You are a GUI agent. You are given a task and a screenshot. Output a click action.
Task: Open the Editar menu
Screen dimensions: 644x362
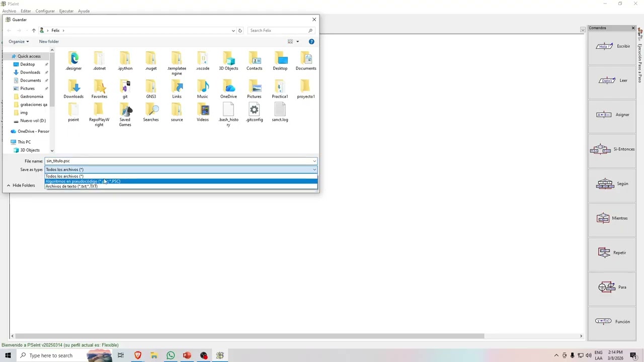(x=26, y=11)
